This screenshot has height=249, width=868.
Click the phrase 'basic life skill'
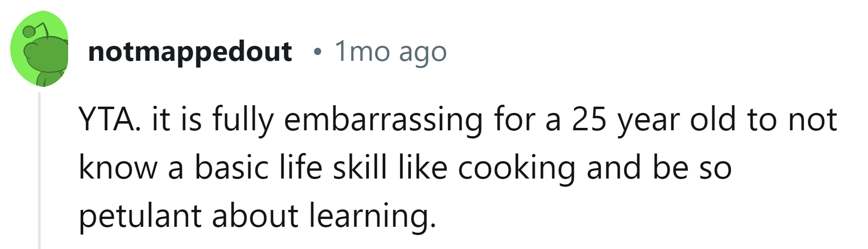(x=291, y=168)
